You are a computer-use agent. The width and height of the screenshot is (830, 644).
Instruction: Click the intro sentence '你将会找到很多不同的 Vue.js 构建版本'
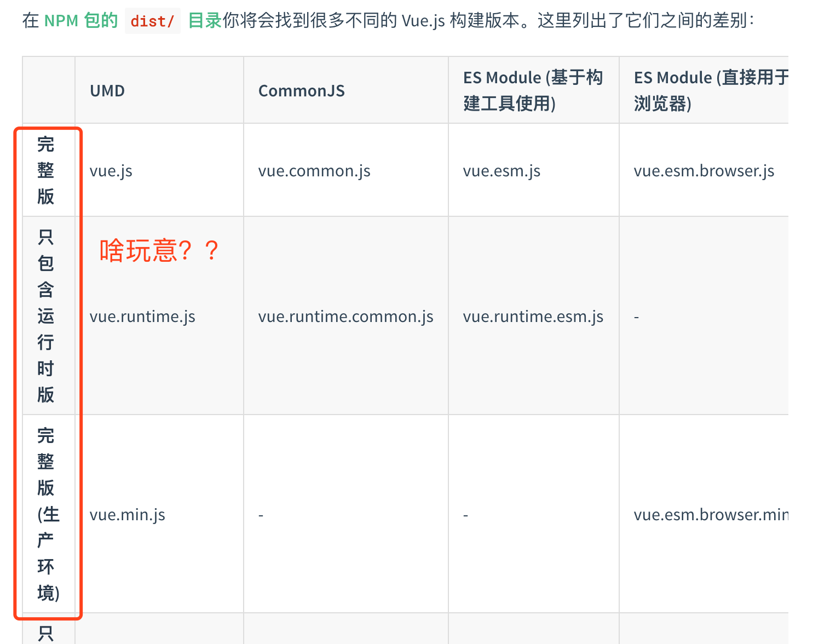371,21
